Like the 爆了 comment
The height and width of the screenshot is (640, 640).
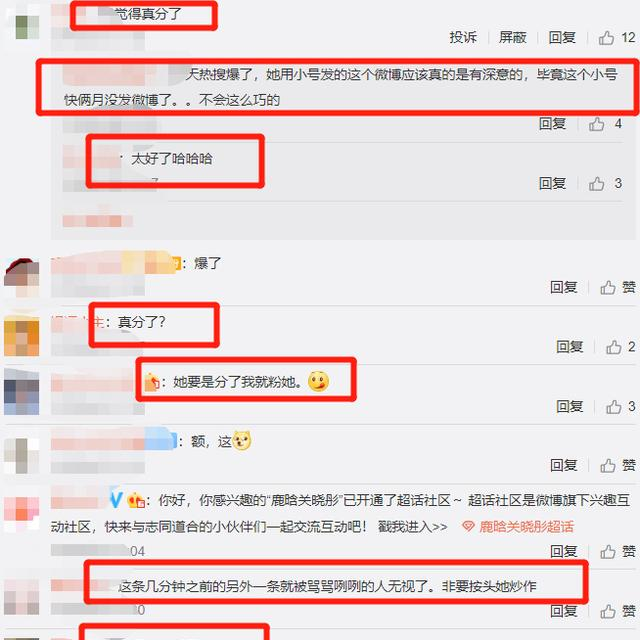[618, 287]
